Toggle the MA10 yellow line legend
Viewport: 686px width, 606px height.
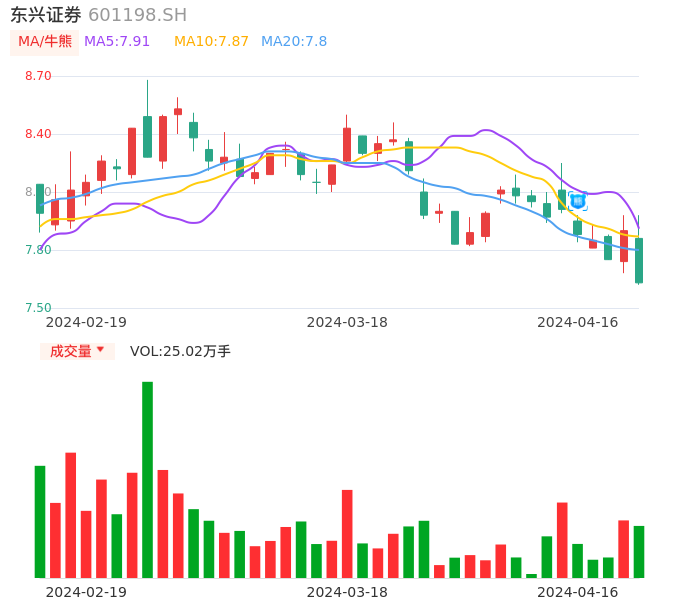tap(211, 42)
